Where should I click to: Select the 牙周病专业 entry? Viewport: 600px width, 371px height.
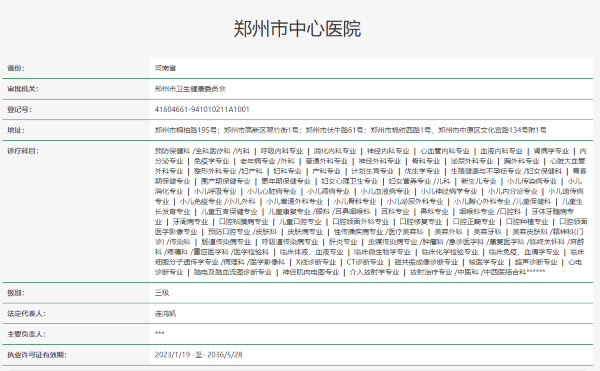[190, 222]
